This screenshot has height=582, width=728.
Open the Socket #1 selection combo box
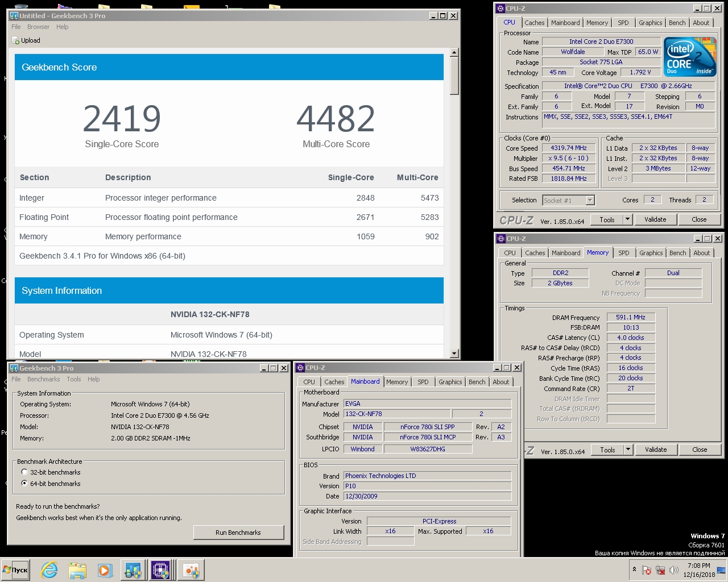coord(568,200)
